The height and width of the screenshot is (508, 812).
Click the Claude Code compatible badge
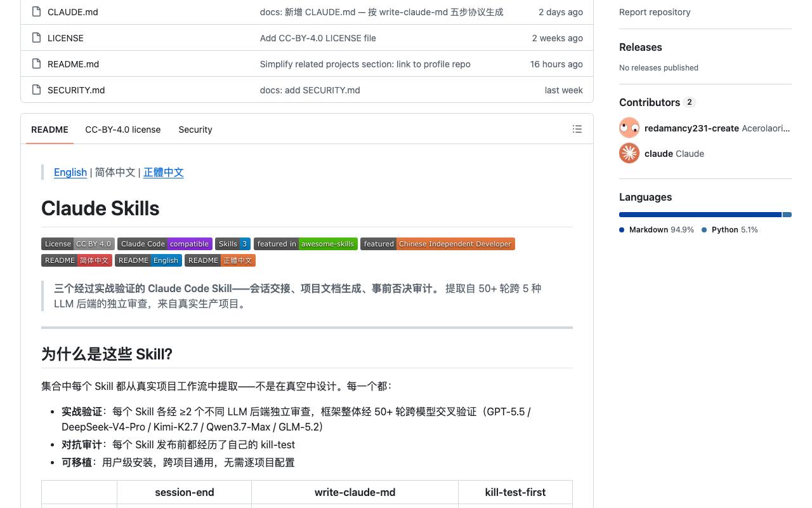tap(165, 244)
